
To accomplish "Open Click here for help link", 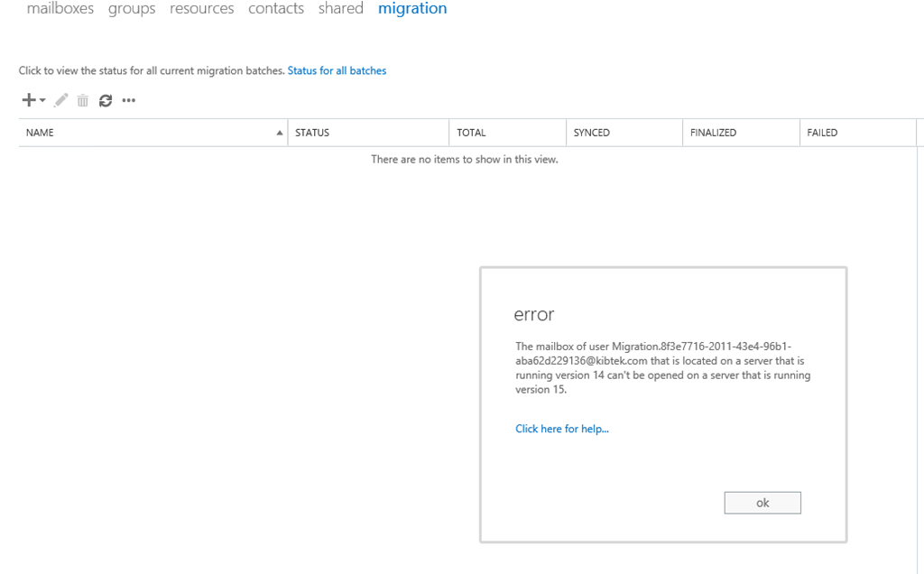I will [562, 429].
